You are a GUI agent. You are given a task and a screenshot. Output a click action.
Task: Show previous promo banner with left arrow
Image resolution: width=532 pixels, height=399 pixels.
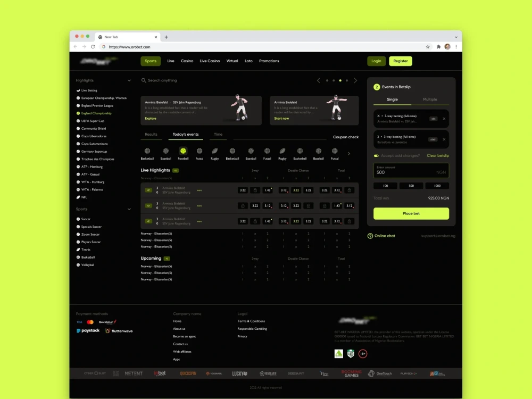point(318,80)
